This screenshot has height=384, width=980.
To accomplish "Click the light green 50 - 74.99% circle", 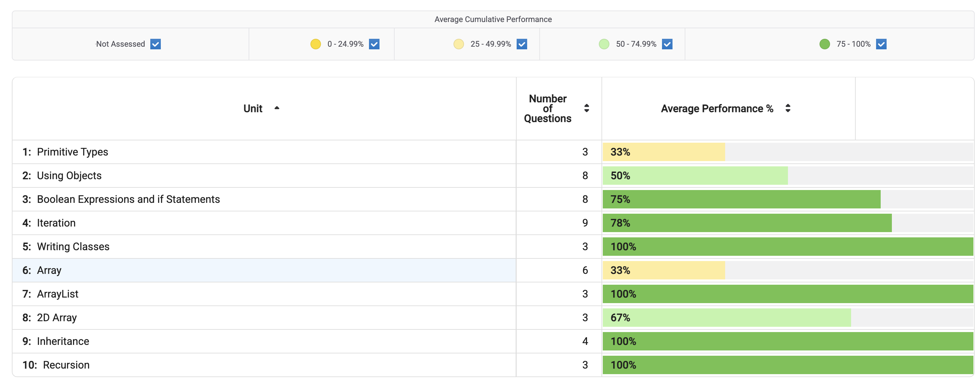I will pyautogui.click(x=604, y=44).
